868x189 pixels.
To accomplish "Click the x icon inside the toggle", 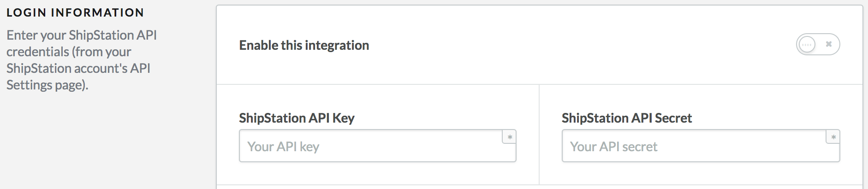I will click(829, 44).
